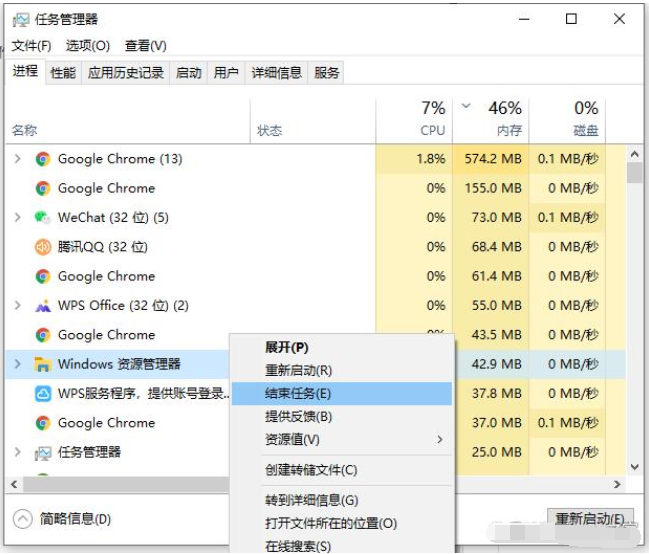Switch to the 性能 tab

[63, 73]
